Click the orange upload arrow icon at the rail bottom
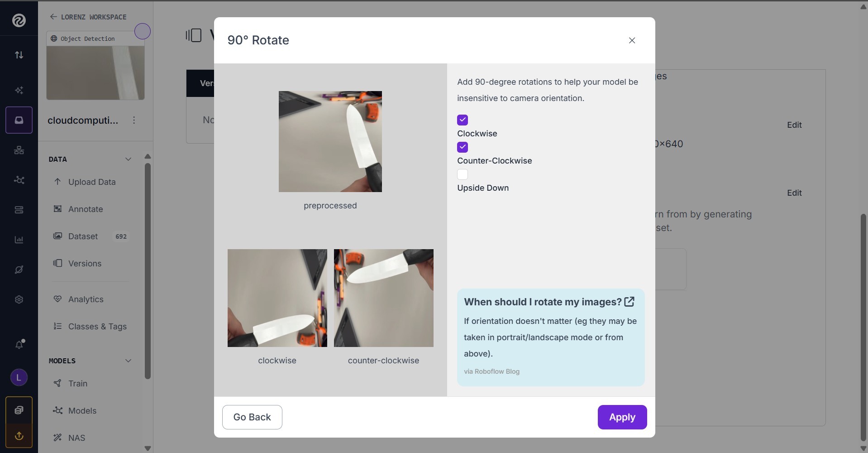The image size is (868, 453). (x=19, y=436)
